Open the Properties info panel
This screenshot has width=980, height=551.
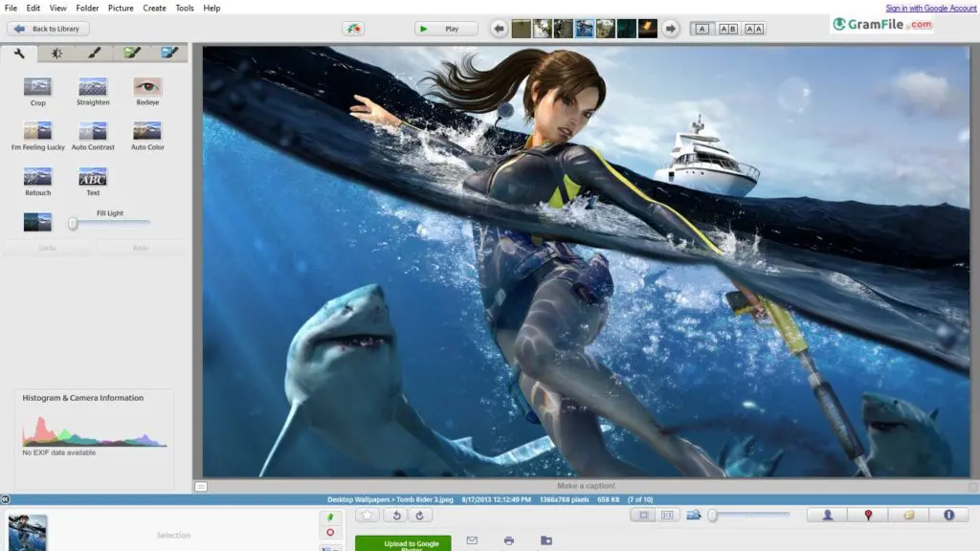click(x=948, y=515)
